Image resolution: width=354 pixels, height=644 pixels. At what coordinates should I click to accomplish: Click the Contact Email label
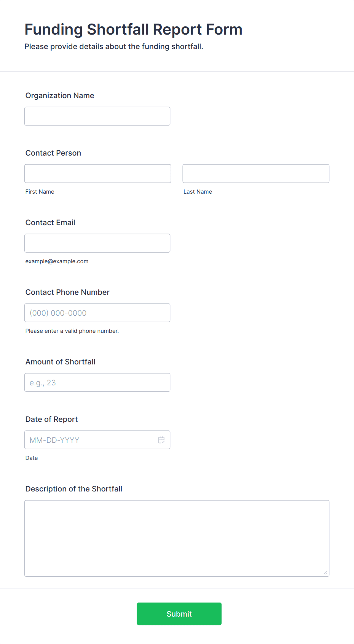tap(50, 223)
